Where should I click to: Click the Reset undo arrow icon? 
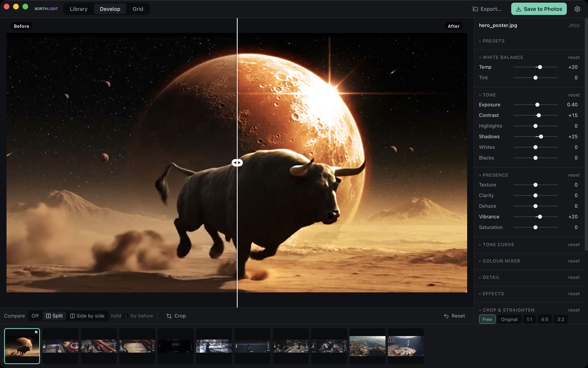point(446,316)
